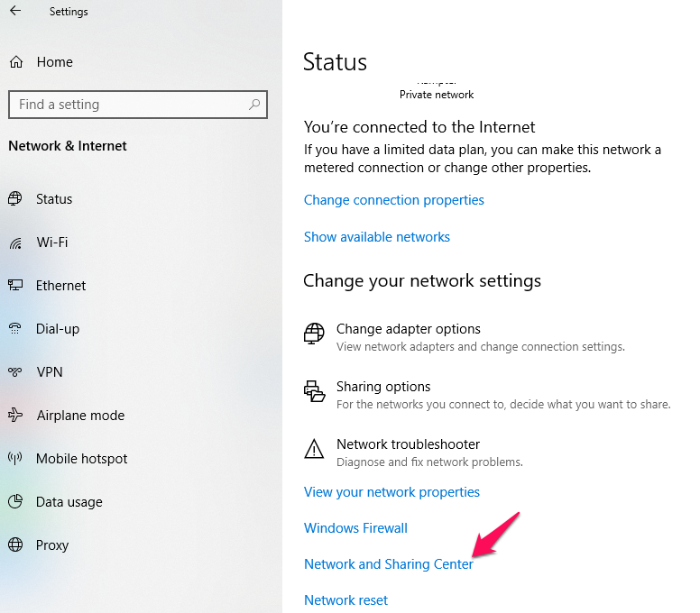The image size is (700, 613).
Task: Open Network and Sharing Center link
Action: (388, 564)
